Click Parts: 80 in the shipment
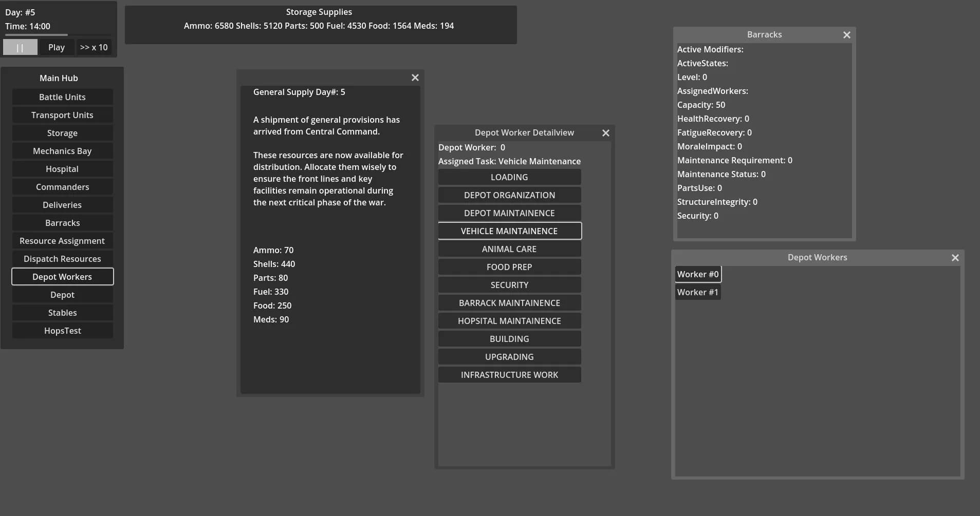The height and width of the screenshot is (516, 980). 270,278
